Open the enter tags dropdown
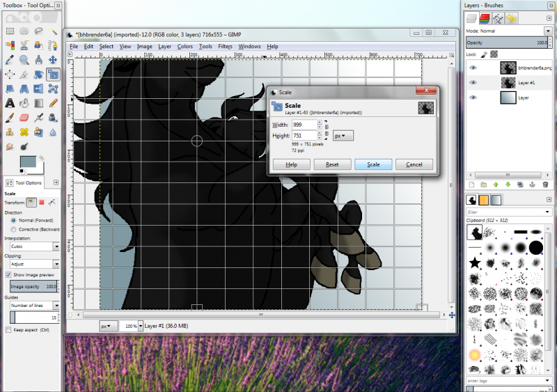The image size is (557, 392). [547, 381]
